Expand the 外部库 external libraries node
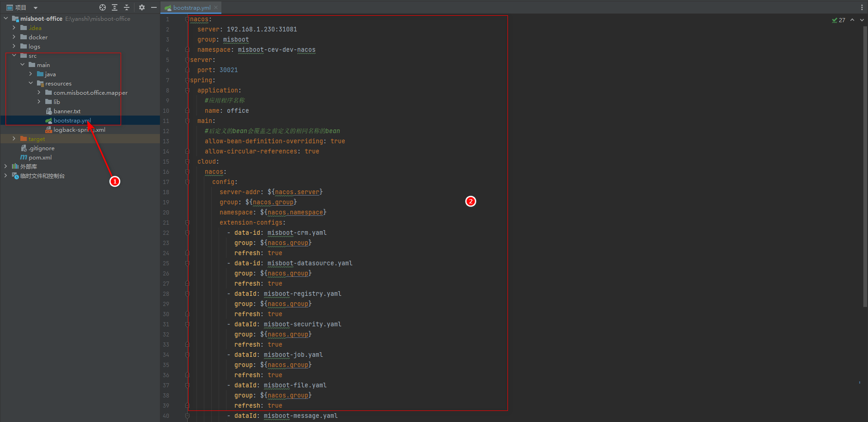868x422 pixels. coord(6,166)
